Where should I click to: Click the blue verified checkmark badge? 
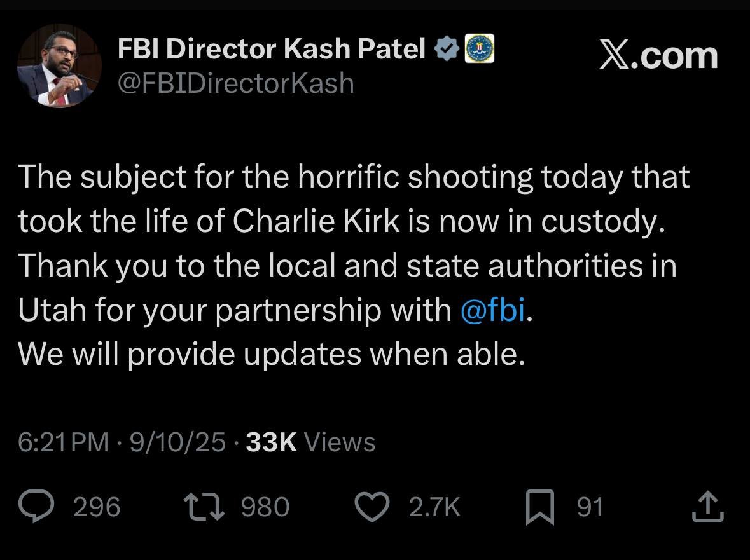point(448,50)
